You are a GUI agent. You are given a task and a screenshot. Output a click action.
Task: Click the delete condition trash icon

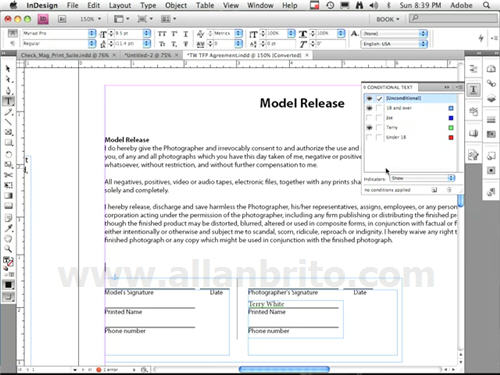point(449,190)
